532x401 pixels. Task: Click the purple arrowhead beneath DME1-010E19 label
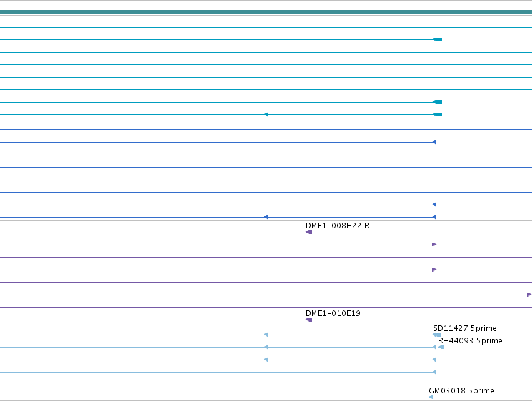[x=309, y=320]
